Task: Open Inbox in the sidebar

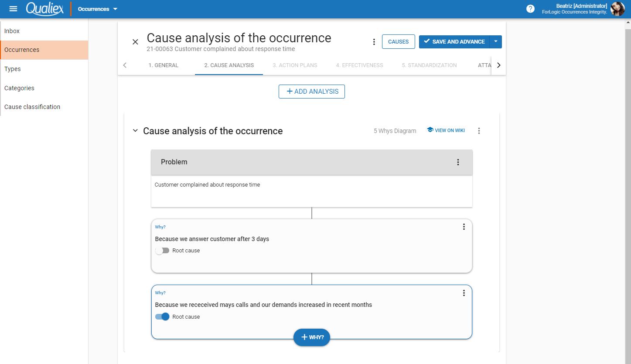Action: [44, 31]
